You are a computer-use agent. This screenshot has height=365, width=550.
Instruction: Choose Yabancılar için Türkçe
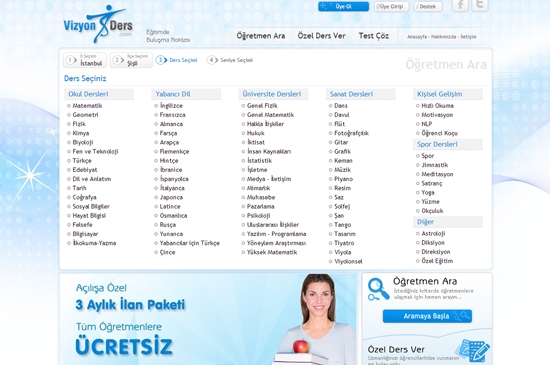(190, 243)
